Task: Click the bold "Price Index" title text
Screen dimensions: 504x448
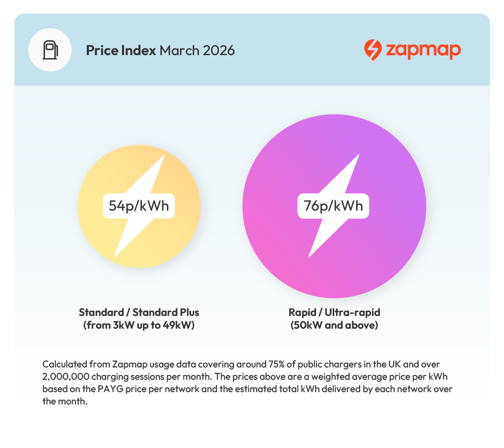Action: pos(121,51)
